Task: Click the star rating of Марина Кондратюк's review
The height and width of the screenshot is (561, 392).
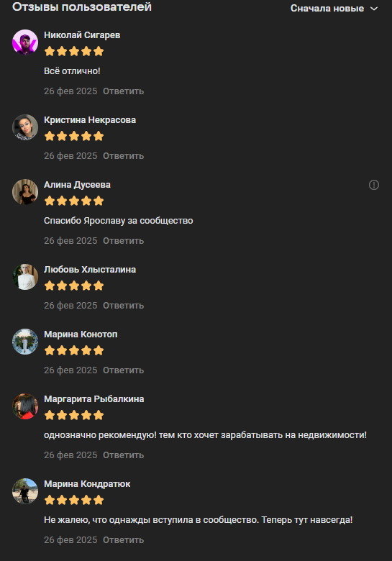Action: tap(74, 500)
